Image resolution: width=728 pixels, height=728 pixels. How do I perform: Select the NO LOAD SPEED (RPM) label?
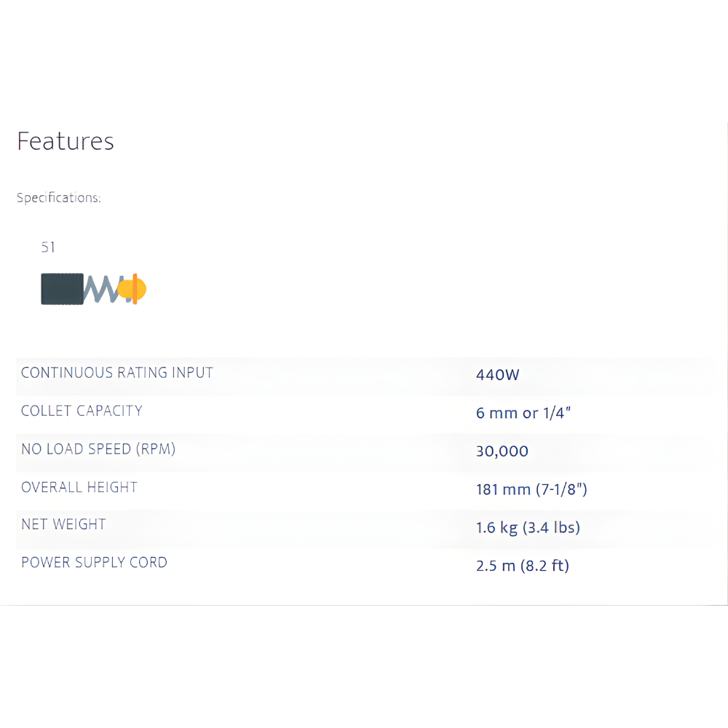pyautogui.click(x=98, y=449)
